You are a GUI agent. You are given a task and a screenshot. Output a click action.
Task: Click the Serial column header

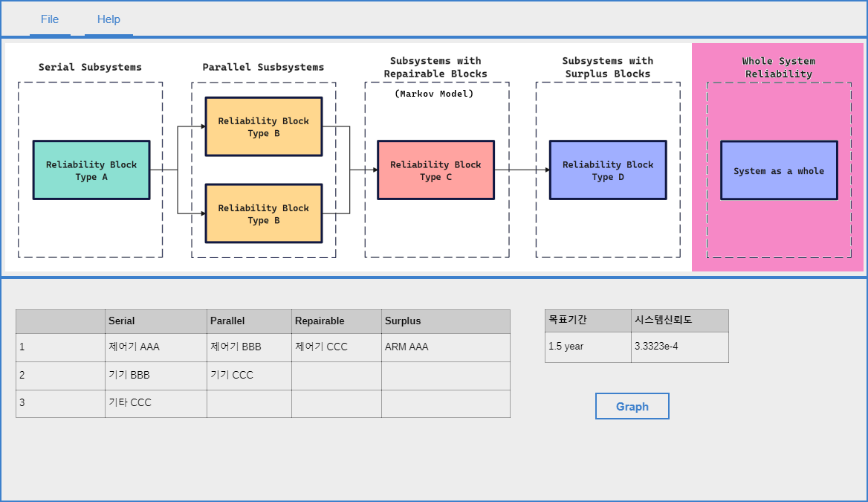pyautogui.click(x=155, y=321)
